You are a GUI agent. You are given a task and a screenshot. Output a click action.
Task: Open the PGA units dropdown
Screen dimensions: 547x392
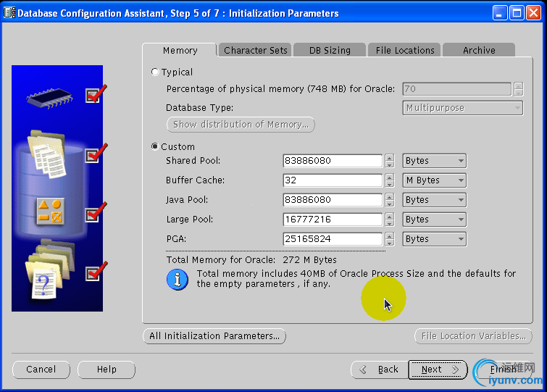point(434,239)
